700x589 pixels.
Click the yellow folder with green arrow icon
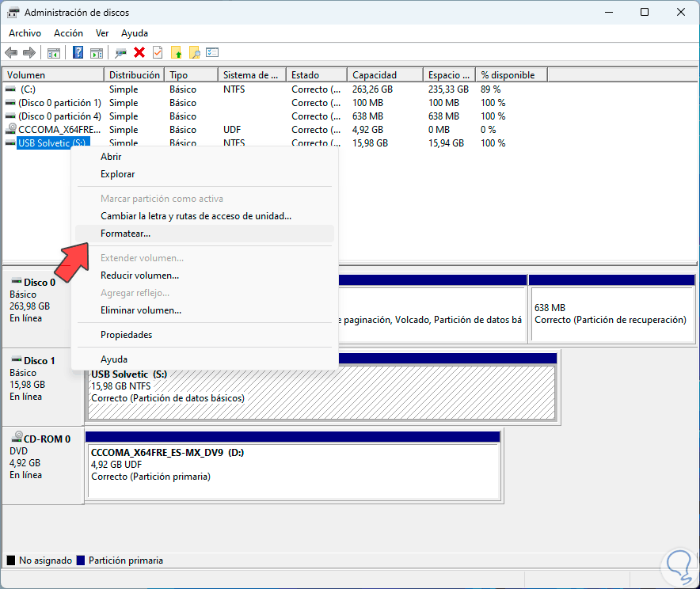[x=177, y=53]
